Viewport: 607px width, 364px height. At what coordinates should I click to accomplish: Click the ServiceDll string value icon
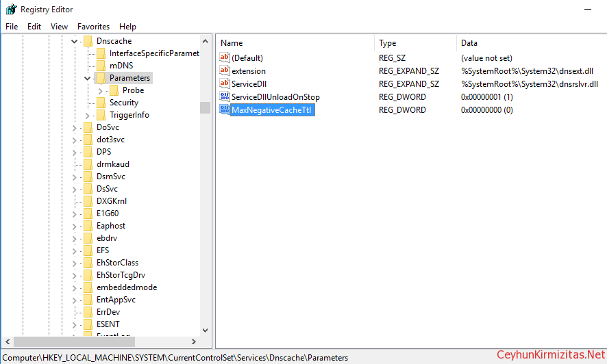click(225, 83)
